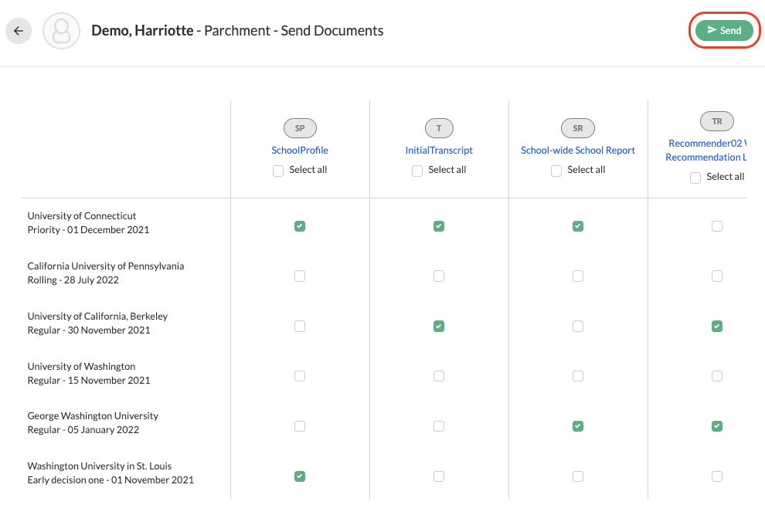Check Select all under School-wide School Report
This screenshot has height=532, width=765.
pos(556,171)
